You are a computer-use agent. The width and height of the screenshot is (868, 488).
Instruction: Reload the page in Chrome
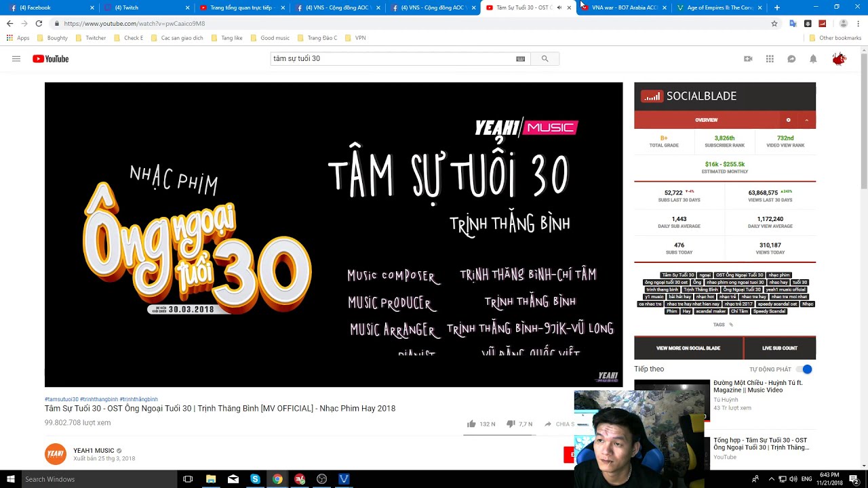click(39, 23)
